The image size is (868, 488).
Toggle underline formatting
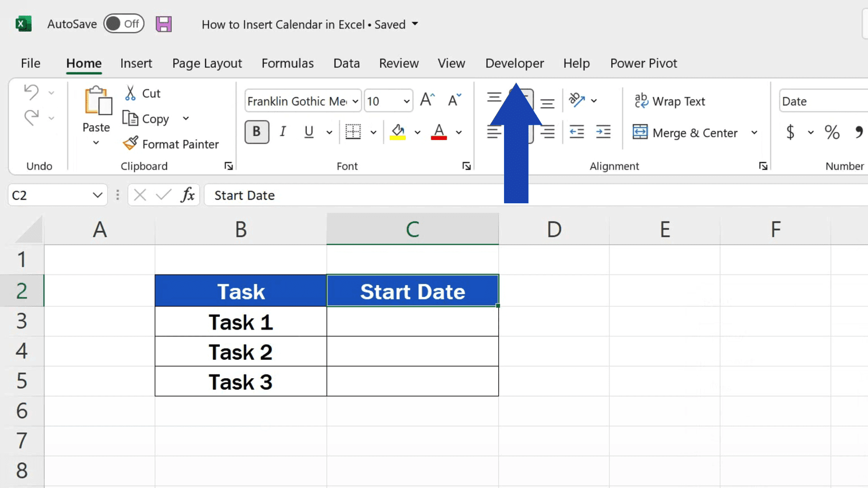pos(308,132)
